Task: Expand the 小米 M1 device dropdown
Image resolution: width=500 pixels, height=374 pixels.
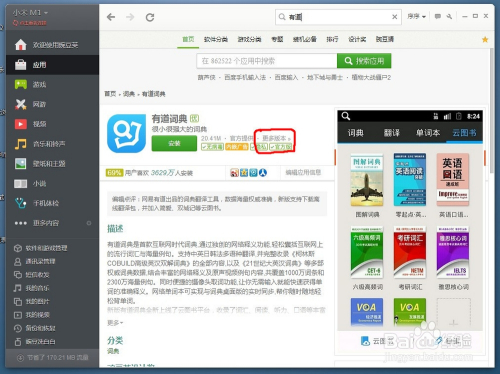Action: coord(30,13)
